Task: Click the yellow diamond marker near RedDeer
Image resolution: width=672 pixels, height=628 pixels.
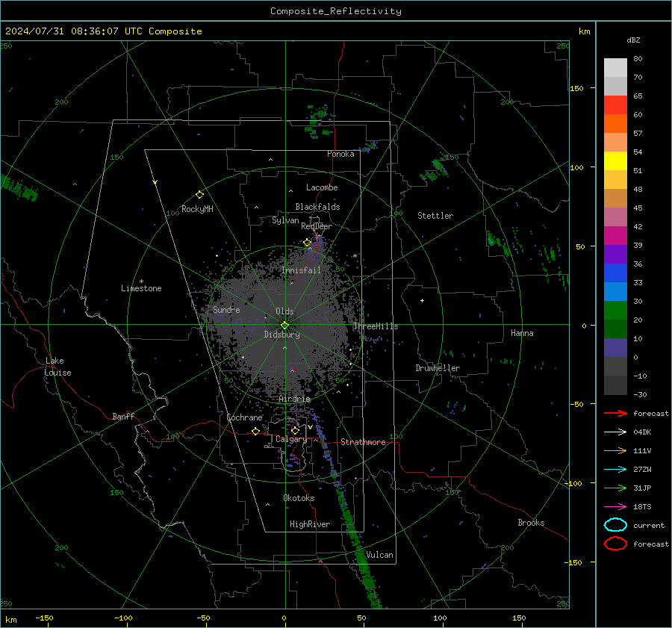Action: click(x=307, y=243)
